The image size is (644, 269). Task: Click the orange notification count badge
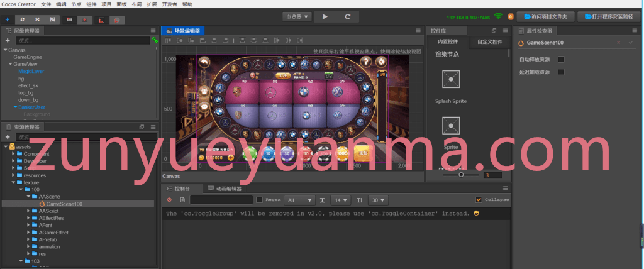(511, 17)
